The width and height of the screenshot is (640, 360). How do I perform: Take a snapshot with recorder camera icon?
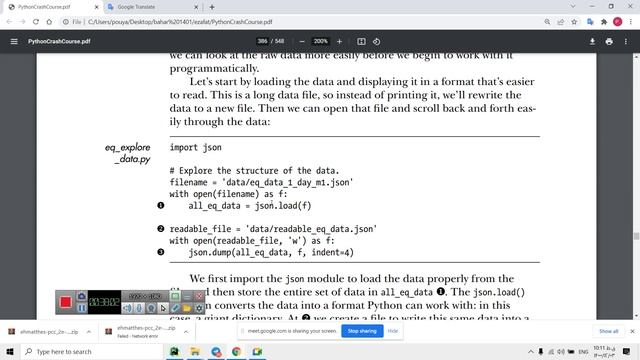(x=81, y=296)
